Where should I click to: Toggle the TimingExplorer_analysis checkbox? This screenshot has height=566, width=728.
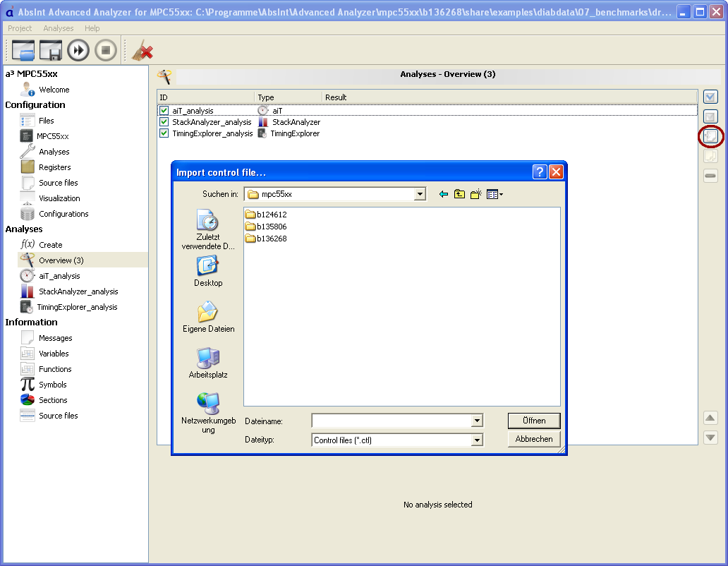pyautogui.click(x=164, y=133)
